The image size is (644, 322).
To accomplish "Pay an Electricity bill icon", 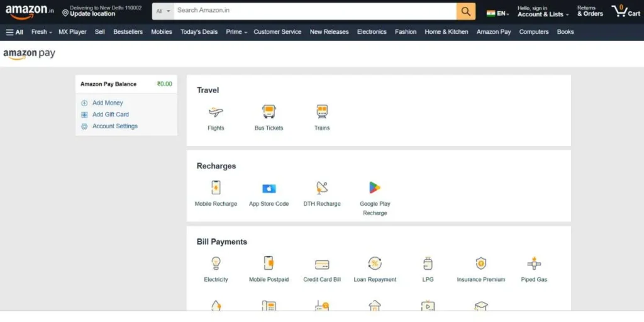I will (x=216, y=263).
